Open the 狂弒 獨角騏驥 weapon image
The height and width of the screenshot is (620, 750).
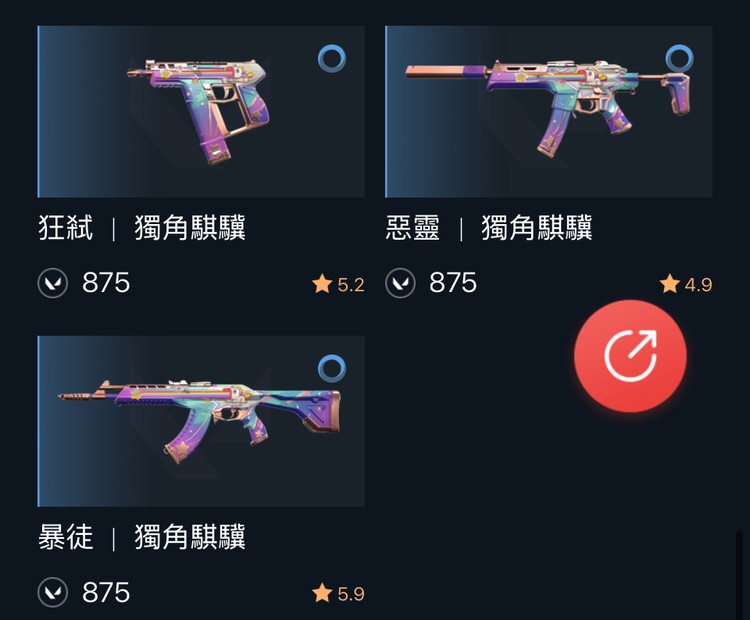(x=201, y=111)
